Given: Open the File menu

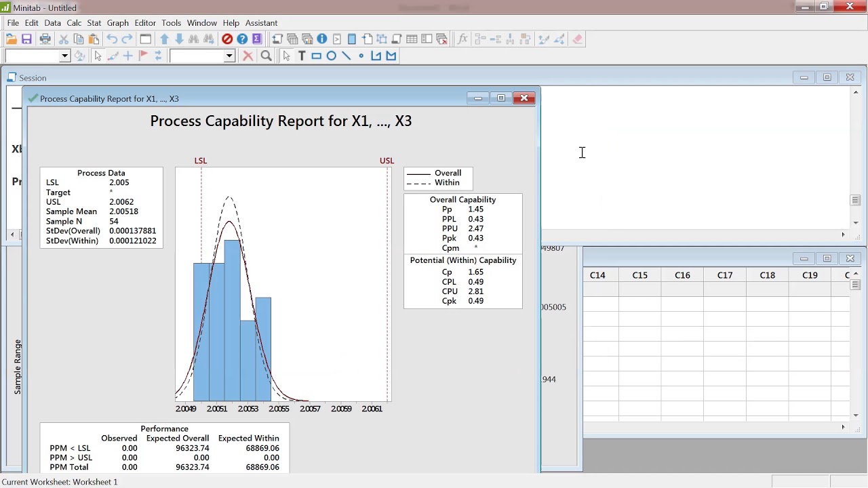Looking at the screenshot, I should 13,23.
